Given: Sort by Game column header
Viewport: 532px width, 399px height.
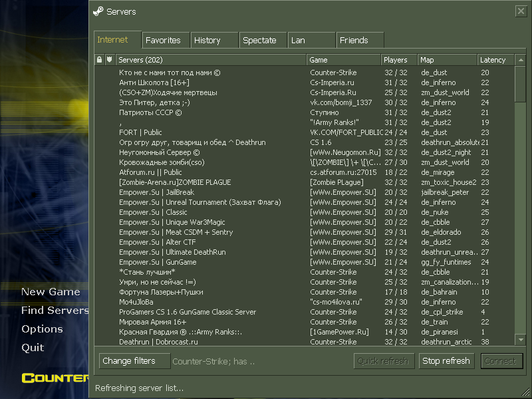Looking at the screenshot, I should pos(344,60).
